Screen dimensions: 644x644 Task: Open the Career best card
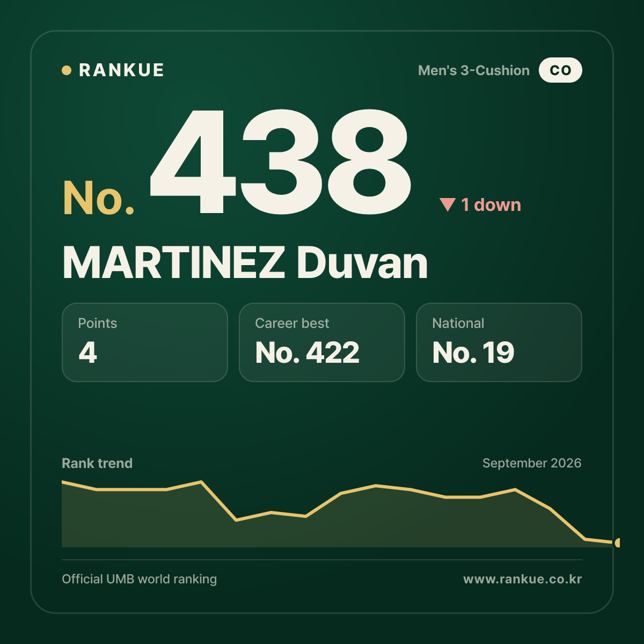point(322,342)
